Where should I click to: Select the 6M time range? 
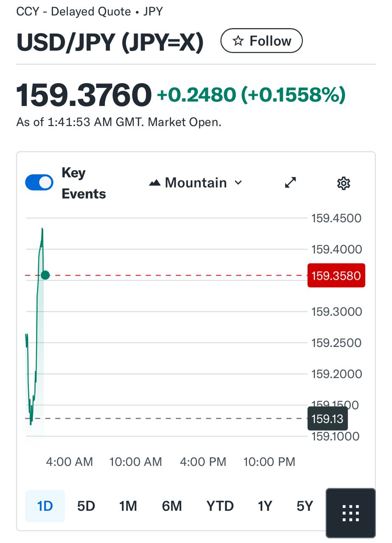[x=172, y=506]
